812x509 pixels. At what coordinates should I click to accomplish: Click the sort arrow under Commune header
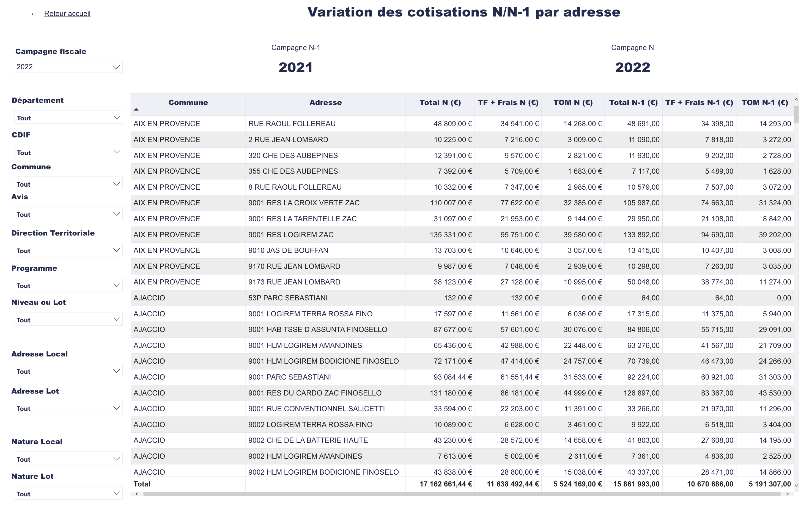click(x=136, y=109)
